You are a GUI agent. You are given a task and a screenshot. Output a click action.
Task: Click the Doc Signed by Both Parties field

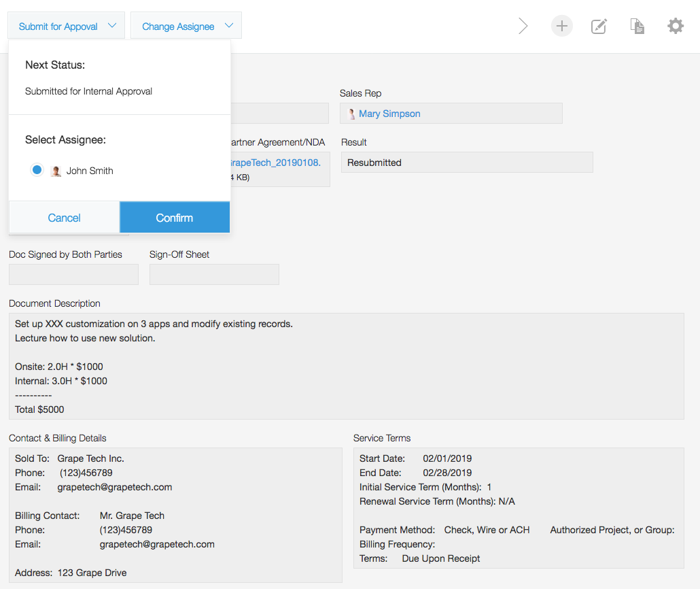[x=73, y=275]
